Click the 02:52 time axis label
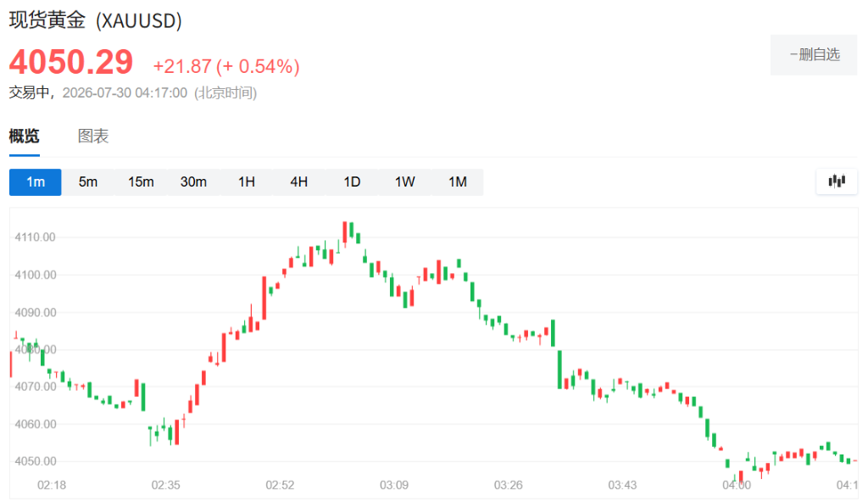868x502 pixels. pyautogui.click(x=280, y=485)
